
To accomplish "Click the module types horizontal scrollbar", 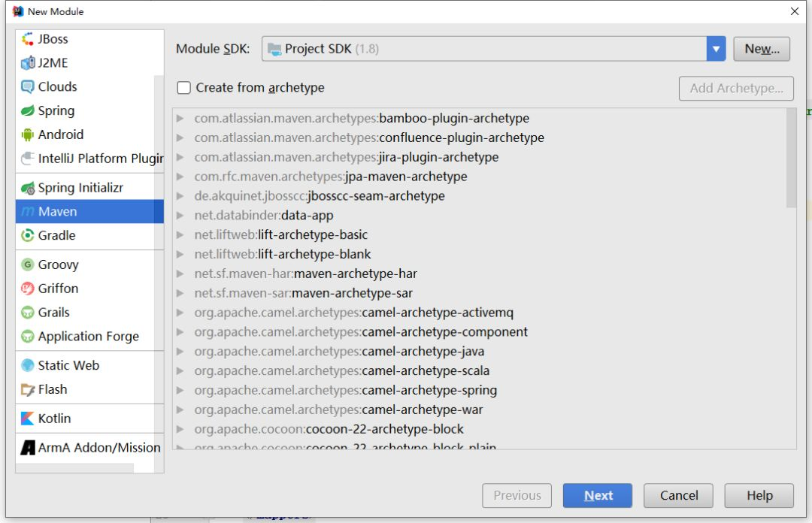I will point(75,468).
